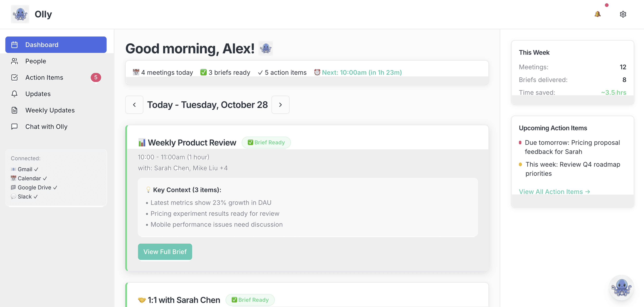The width and height of the screenshot is (644, 307).
Task: Open Action Items badge showing 5
Action: coord(96,78)
